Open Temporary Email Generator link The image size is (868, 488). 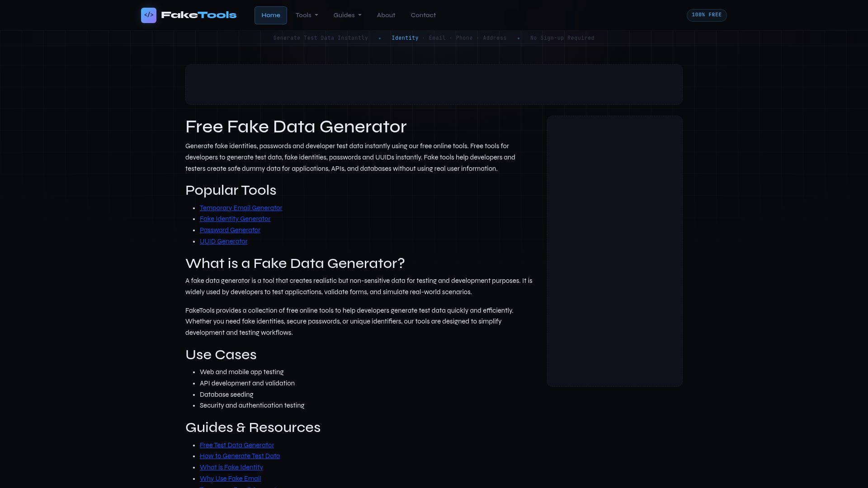point(241,208)
